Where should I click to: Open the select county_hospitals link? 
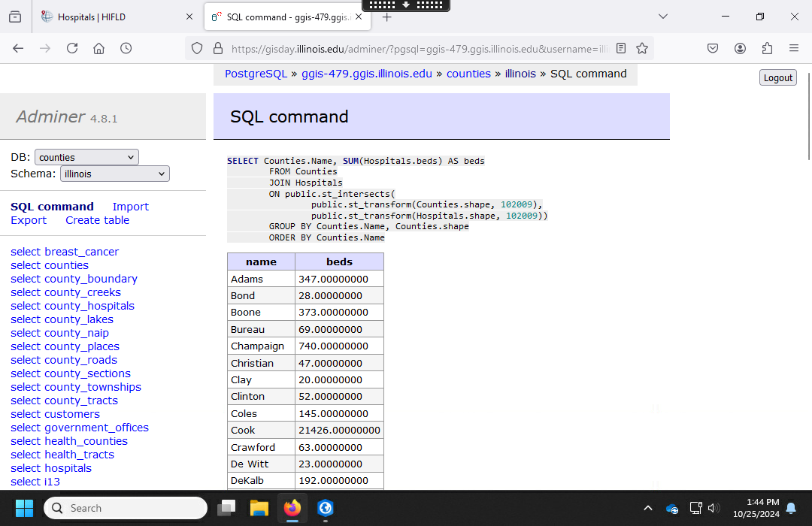click(72, 306)
